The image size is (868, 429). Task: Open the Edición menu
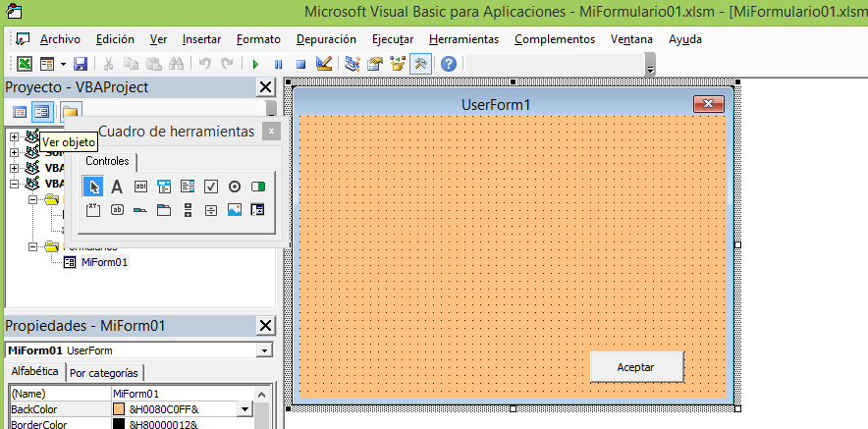[115, 39]
